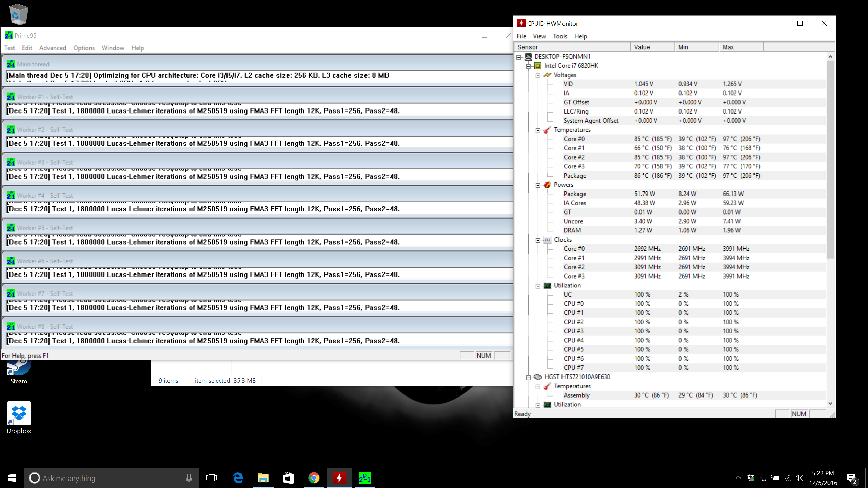Open the Task View button
The image size is (868, 488).
pos(212,478)
